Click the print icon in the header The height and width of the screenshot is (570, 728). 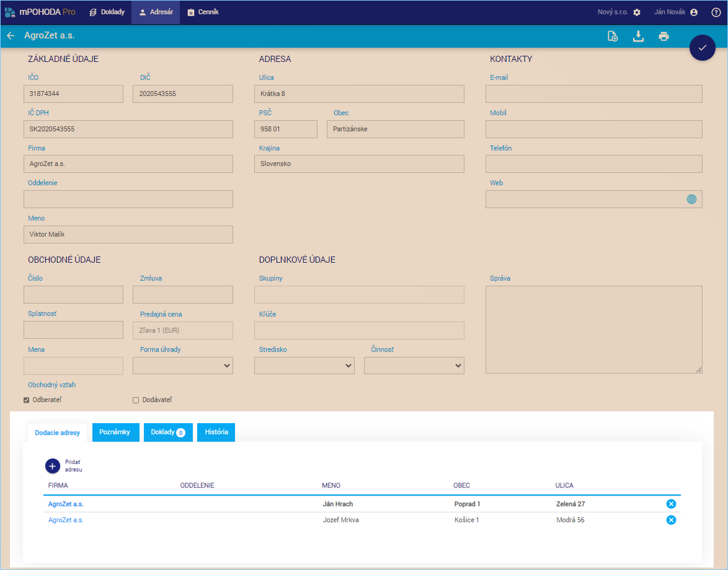(x=664, y=37)
